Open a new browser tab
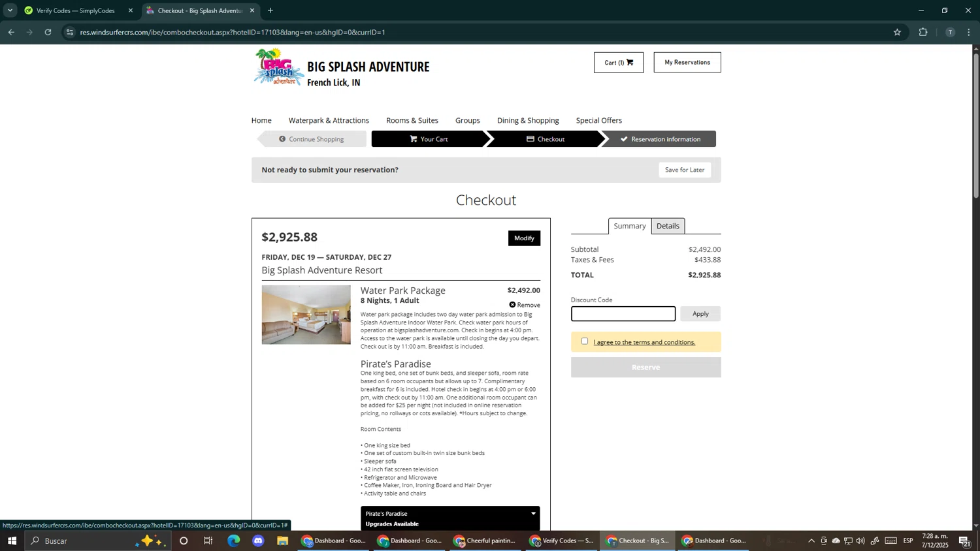 click(x=270, y=11)
